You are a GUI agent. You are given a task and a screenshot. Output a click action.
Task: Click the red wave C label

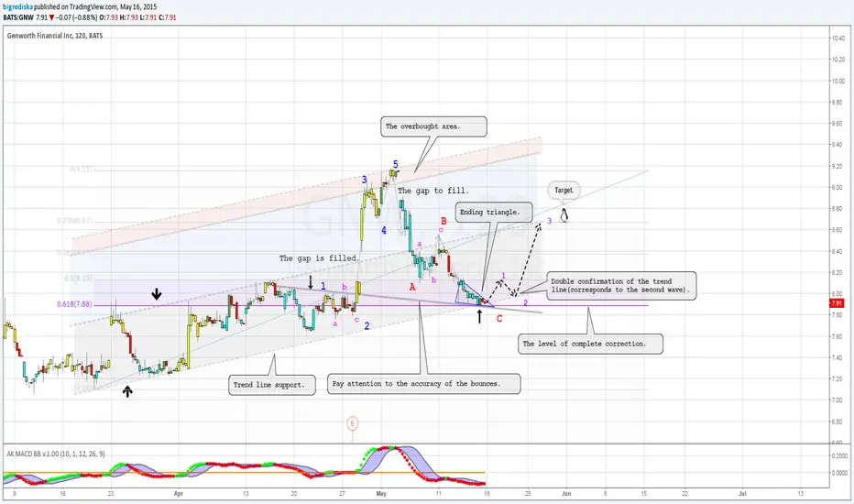point(499,319)
